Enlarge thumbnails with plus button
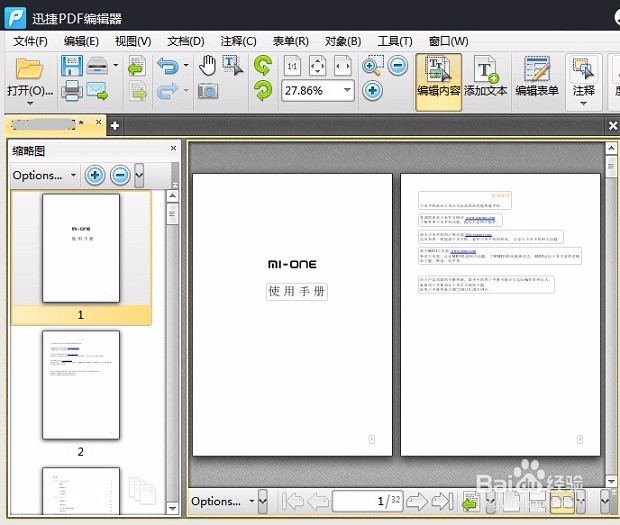The width and height of the screenshot is (620, 525). point(95,175)
